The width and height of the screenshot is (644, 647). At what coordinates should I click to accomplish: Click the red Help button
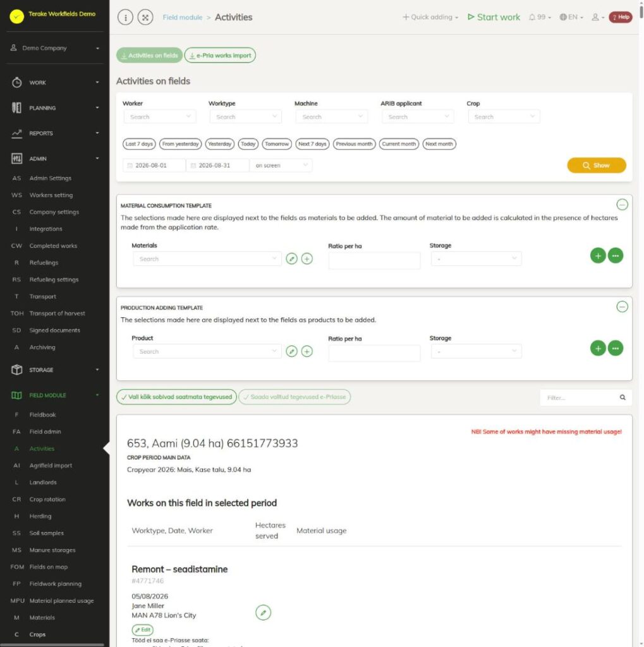[620, 17]
